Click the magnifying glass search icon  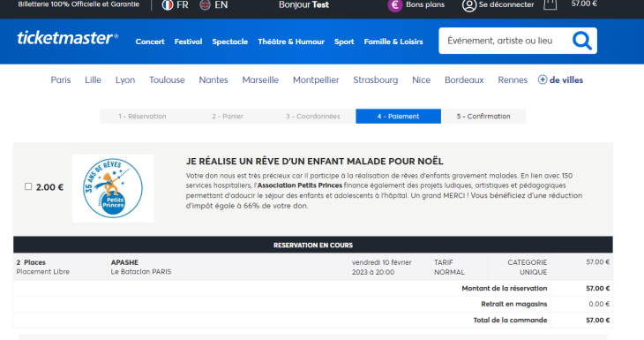pos(582,41)
